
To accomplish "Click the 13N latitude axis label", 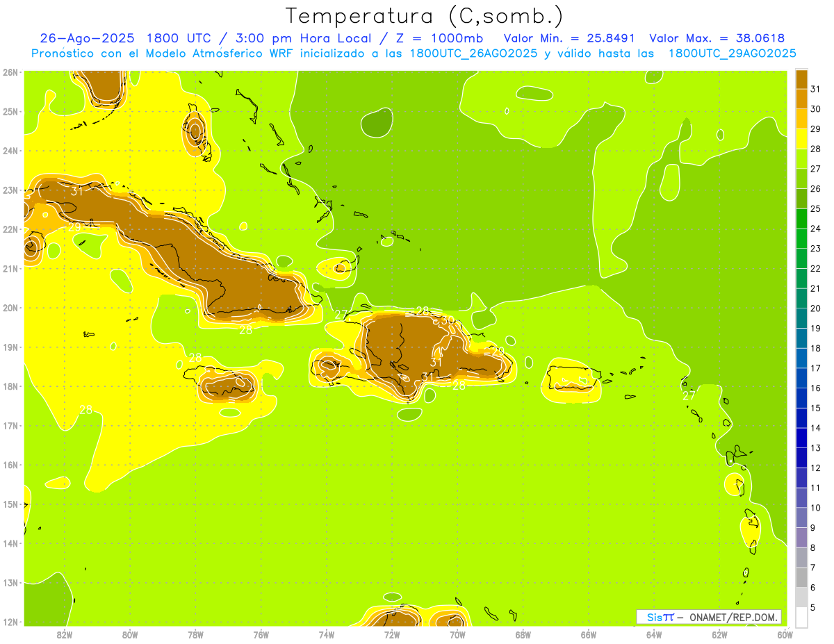I will (x=10, y=583).
